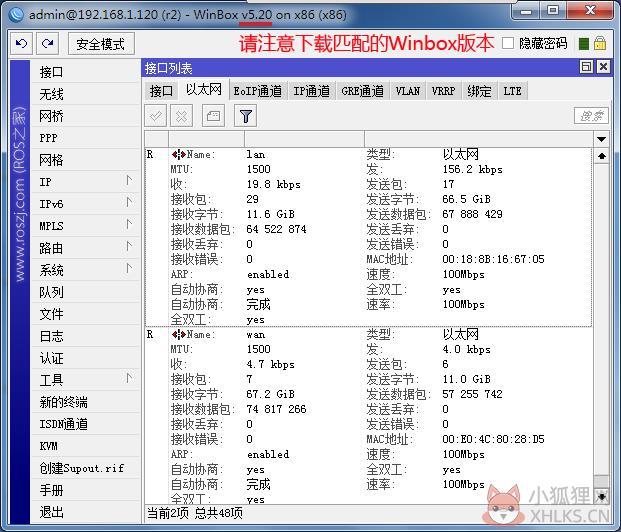621x532 pixels.
Task: Switch to the VLAN tab
Action: (x=408, y=91)
